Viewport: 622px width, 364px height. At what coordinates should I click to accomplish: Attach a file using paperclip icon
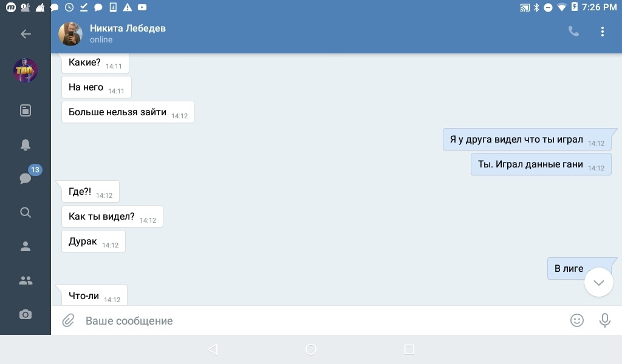(x=68, y=320)
